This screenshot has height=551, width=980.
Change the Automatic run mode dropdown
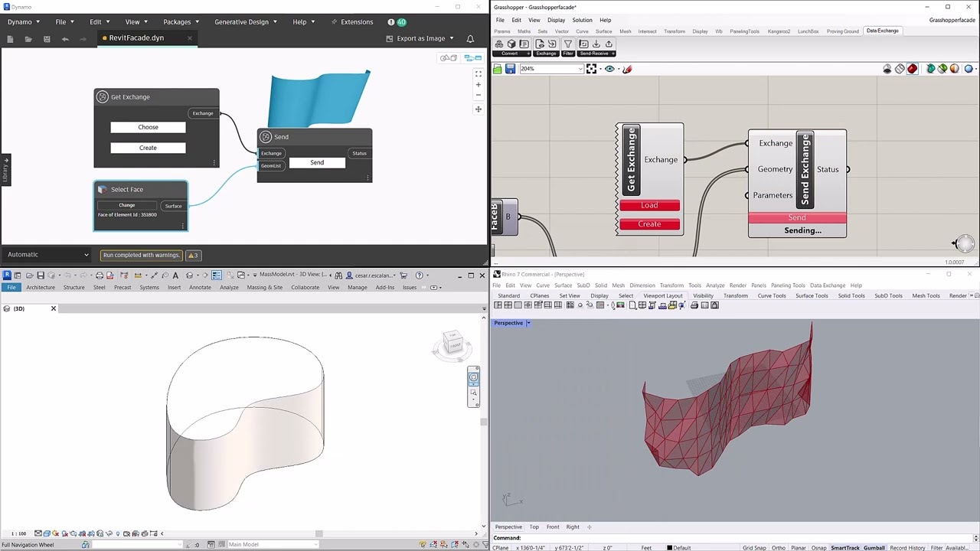pyautogui.click(x=48, y=255)
